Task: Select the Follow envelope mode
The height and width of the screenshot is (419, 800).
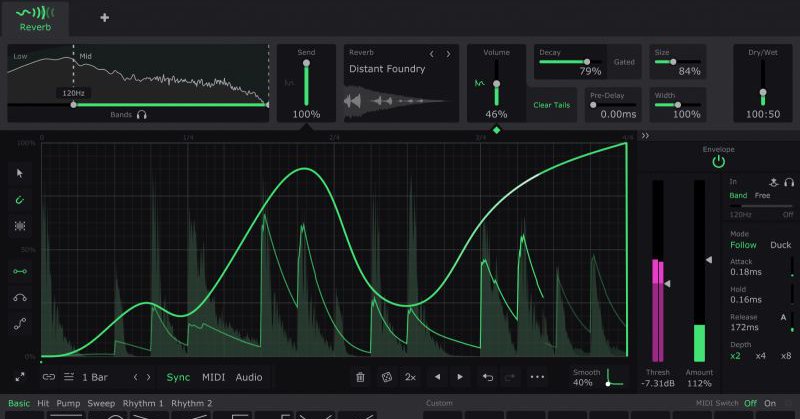Action: [x=743, y=245]
